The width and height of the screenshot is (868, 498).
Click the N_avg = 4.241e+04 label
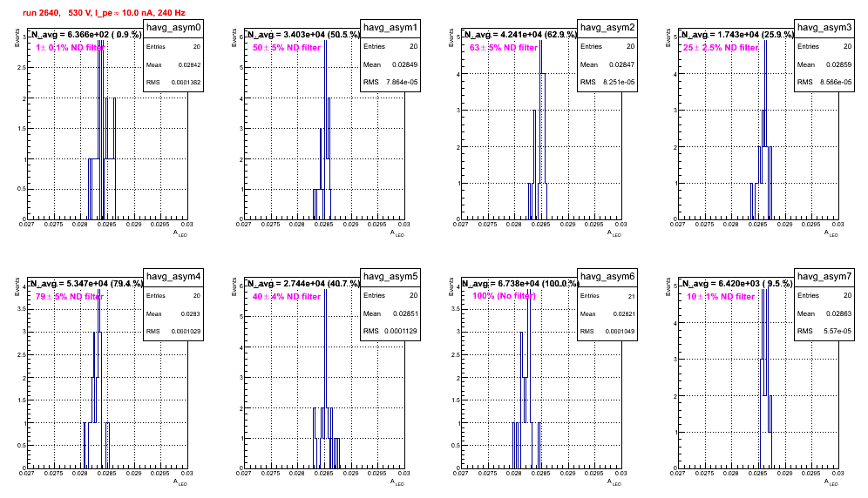coord(519,34)
